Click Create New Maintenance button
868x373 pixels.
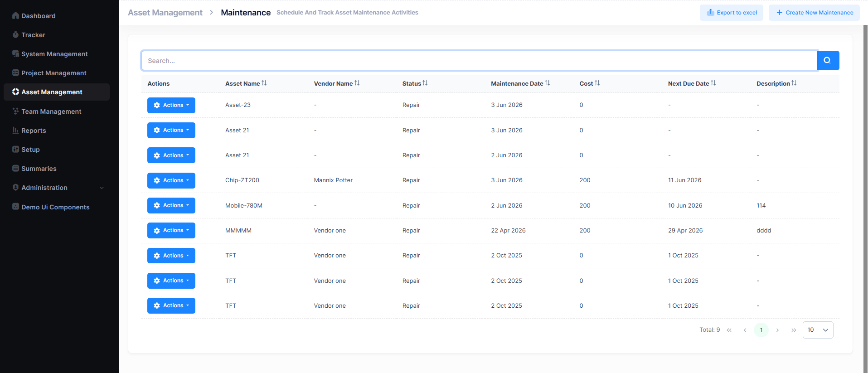814,13
